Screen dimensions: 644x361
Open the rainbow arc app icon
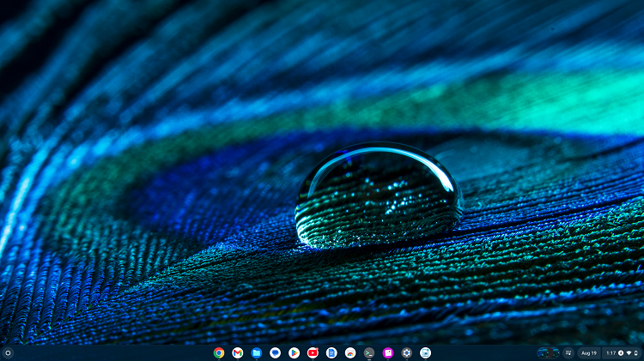pos(350,352)
